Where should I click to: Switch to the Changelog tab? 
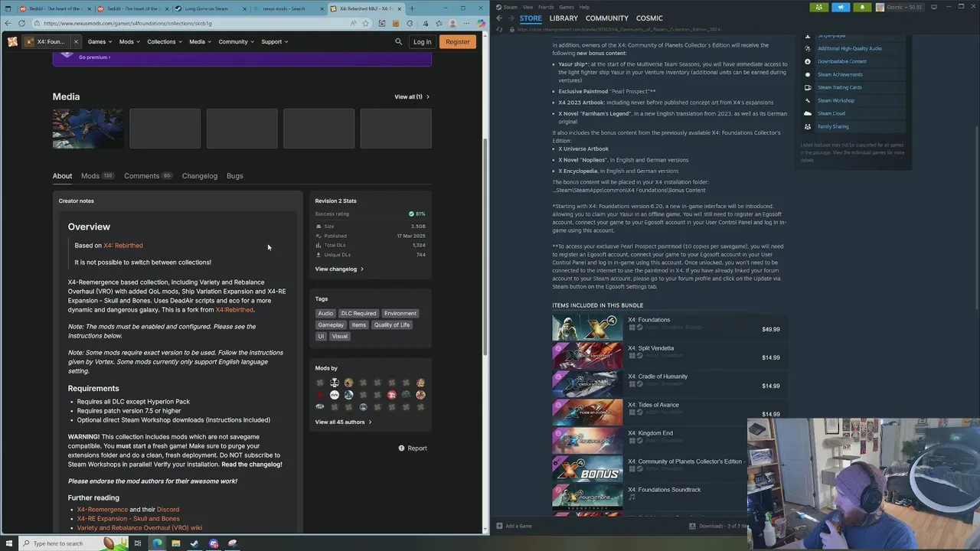(200, 176)
